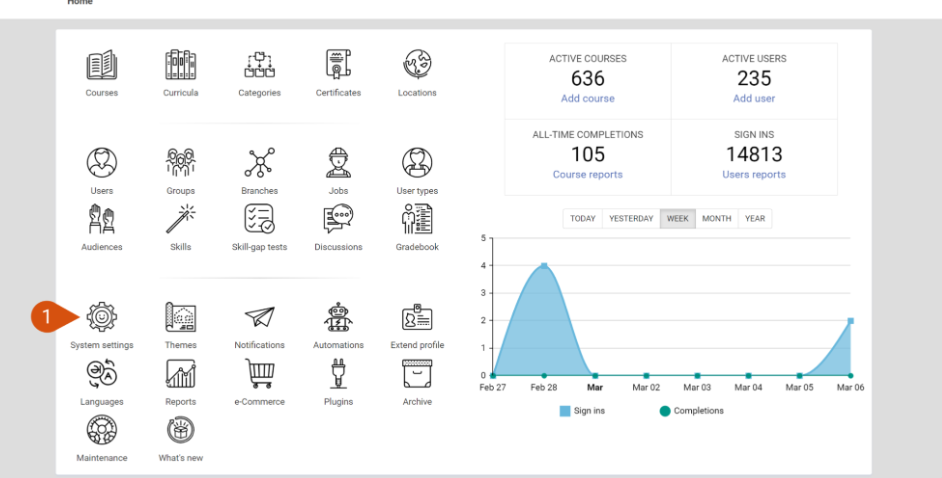Open the Plugins plug icon
This screenshot has width=942, height=478.
338,374
